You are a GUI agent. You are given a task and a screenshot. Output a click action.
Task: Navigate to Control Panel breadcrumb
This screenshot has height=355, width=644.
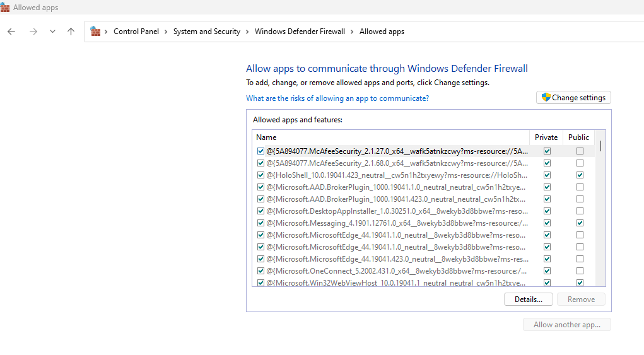[x=136, y=32]
